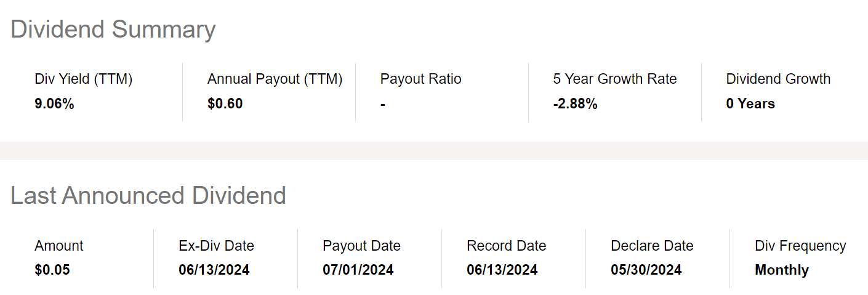Screen dimensions: 868x295
Task: Select the Div Yield (TTM) label
Action: pos(83,79)
